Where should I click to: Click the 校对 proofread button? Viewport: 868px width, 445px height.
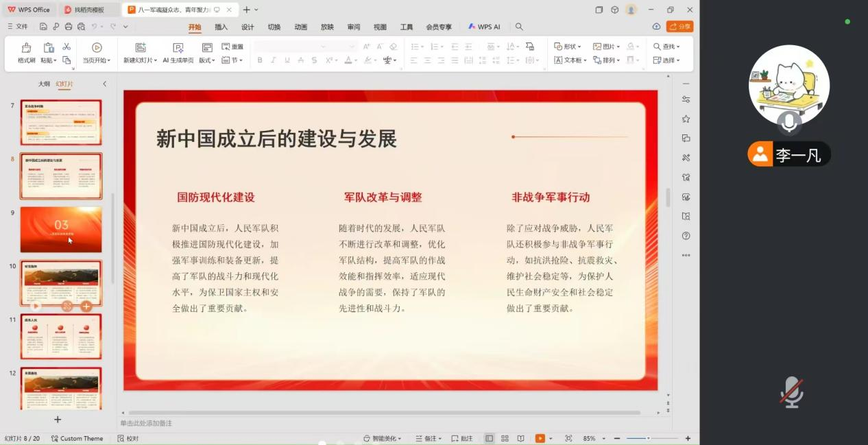tap(128, 438)
